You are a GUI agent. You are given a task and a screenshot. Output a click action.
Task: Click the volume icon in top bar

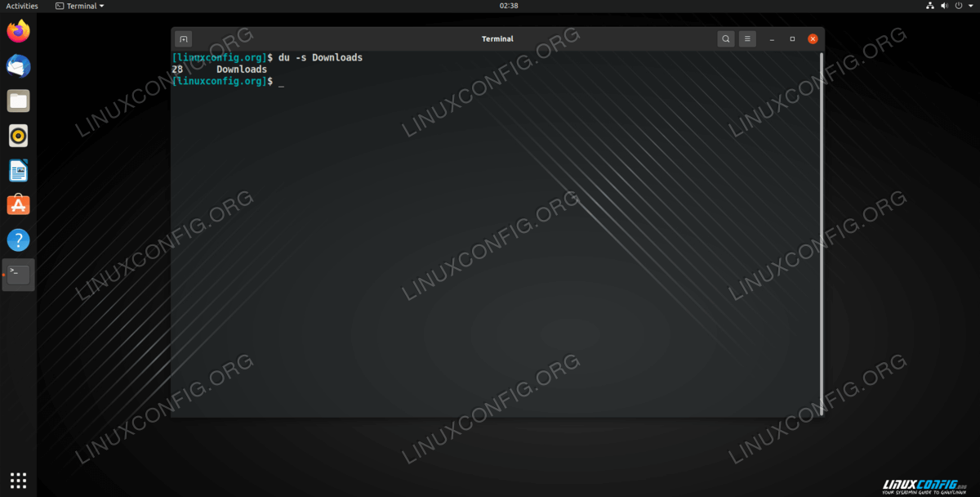pos(944,6)
